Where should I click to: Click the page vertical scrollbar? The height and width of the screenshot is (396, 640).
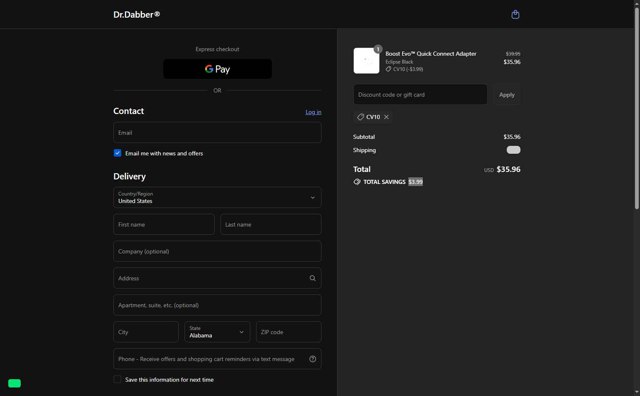637,108
